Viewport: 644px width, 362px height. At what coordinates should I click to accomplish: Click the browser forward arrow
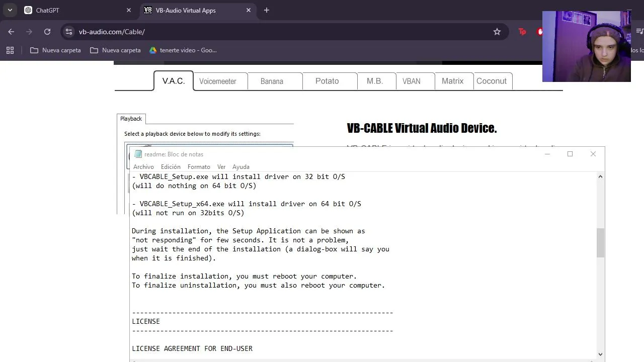tap(29, 32)
